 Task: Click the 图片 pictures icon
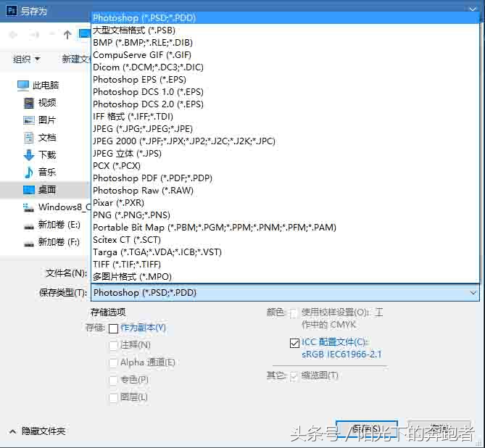29,120
